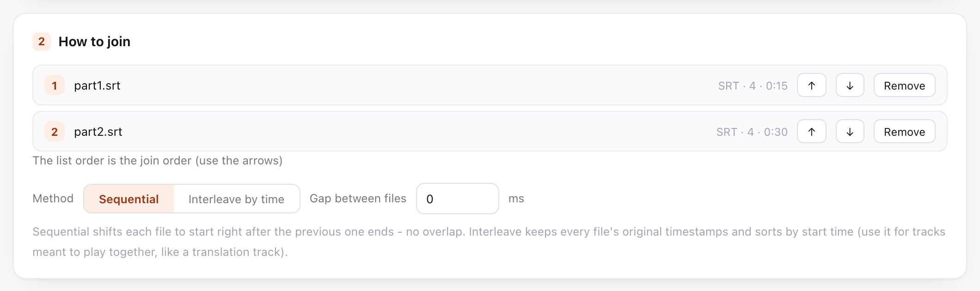Click the orange step 2 badge beside How to join

pos(42,42)
